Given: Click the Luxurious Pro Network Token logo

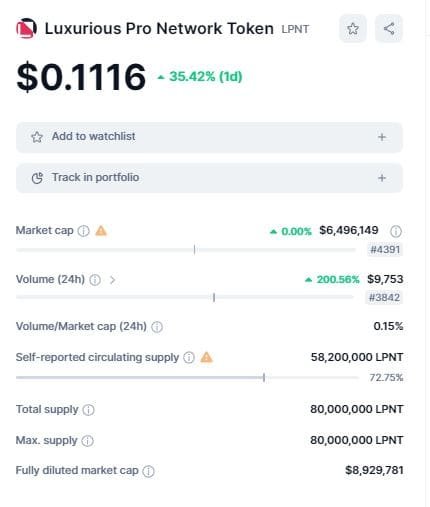Looking at the screenshot, I should coord(26,28).
